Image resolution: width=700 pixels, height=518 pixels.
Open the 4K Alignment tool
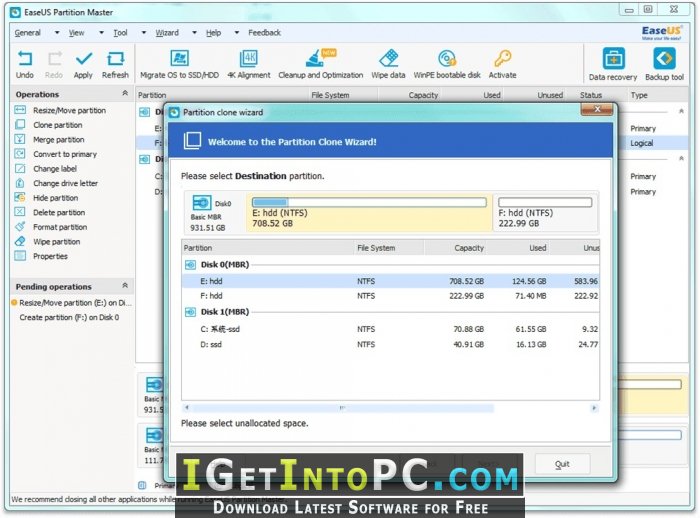point(249,64)
